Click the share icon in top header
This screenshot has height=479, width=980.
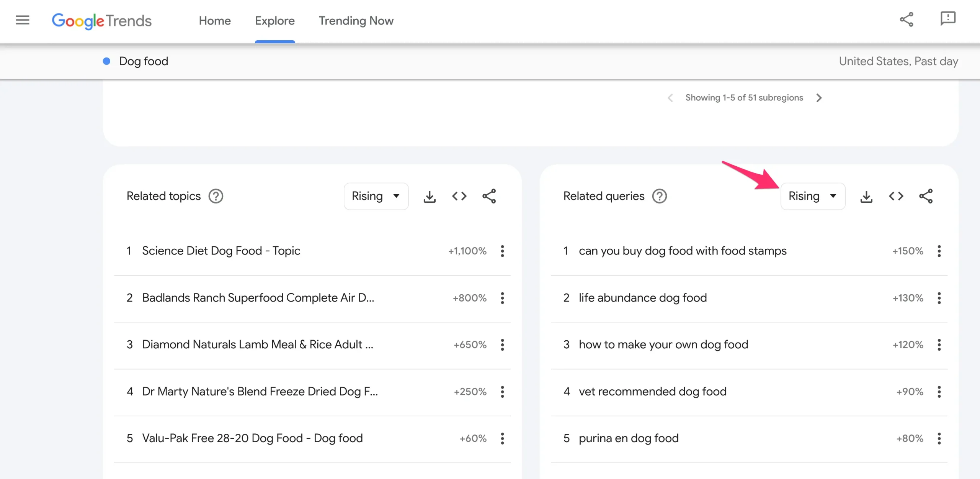coord(906,20)
